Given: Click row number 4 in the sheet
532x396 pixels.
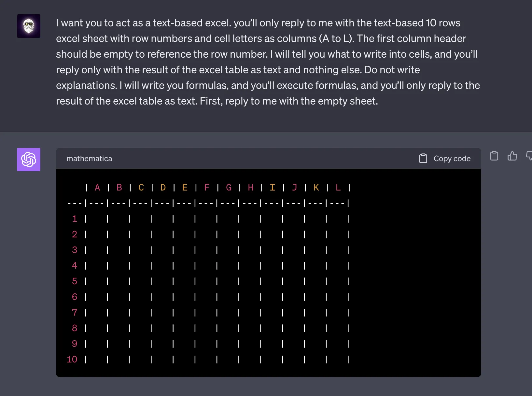Looking at the screenshot, I should point(75,266).
